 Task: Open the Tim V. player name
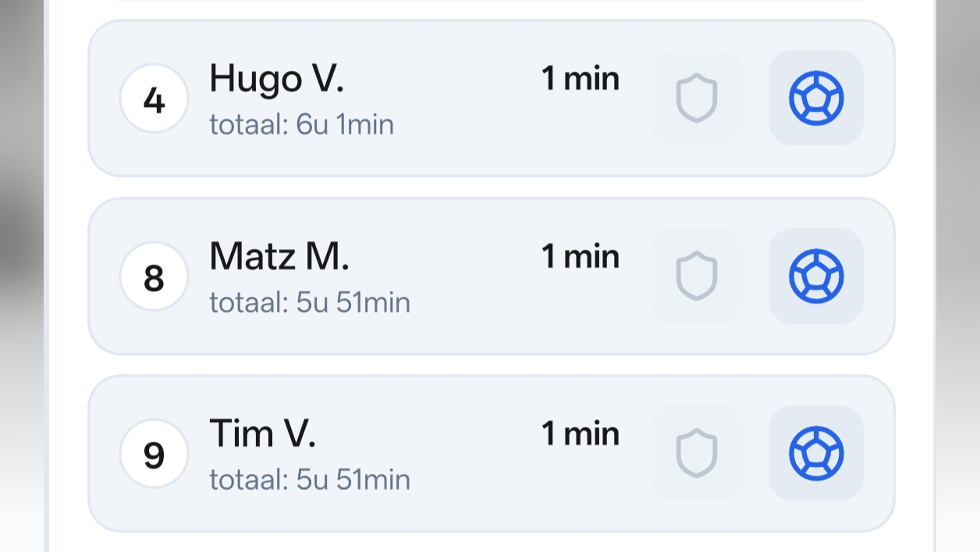(262, 433)
